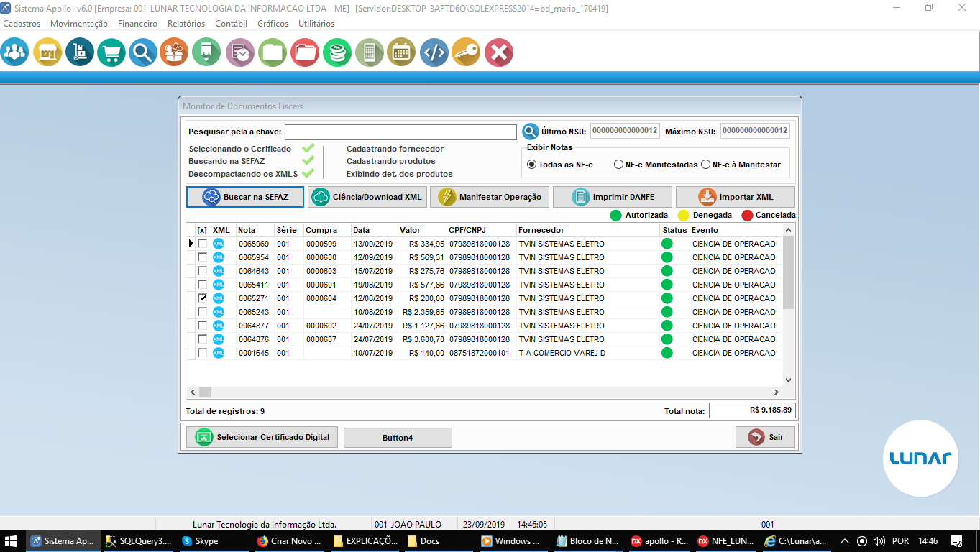Open the hand truck stock icon
980x552 pixels.
[79, 52]
